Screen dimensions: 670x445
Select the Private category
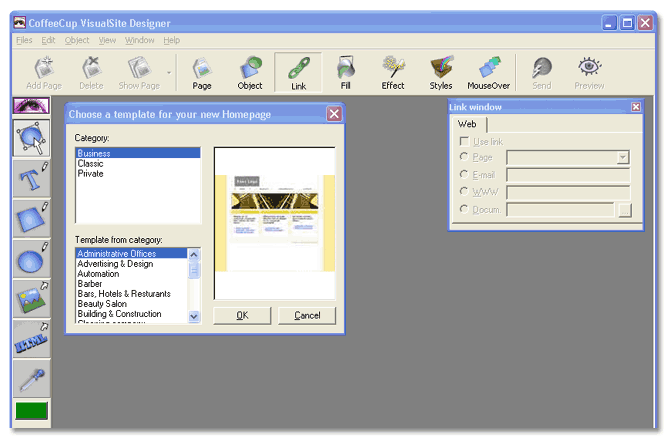click(x=138, y=174)
